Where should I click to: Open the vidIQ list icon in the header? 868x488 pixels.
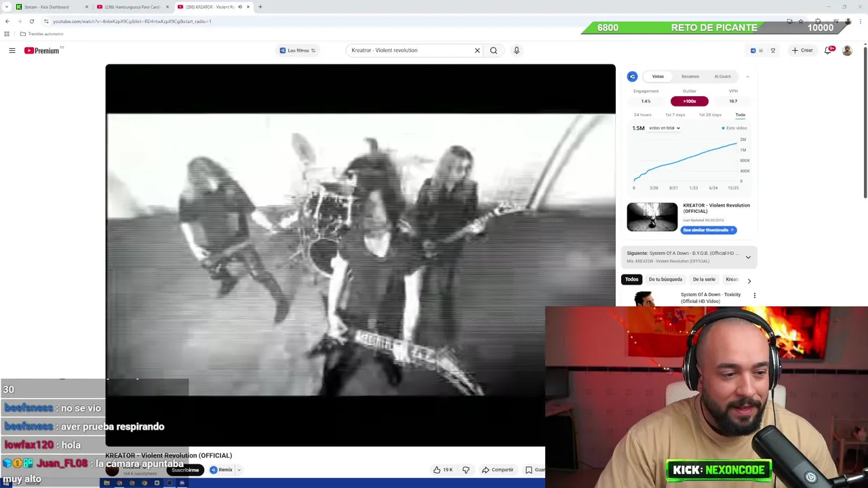(x=761, y=50)
